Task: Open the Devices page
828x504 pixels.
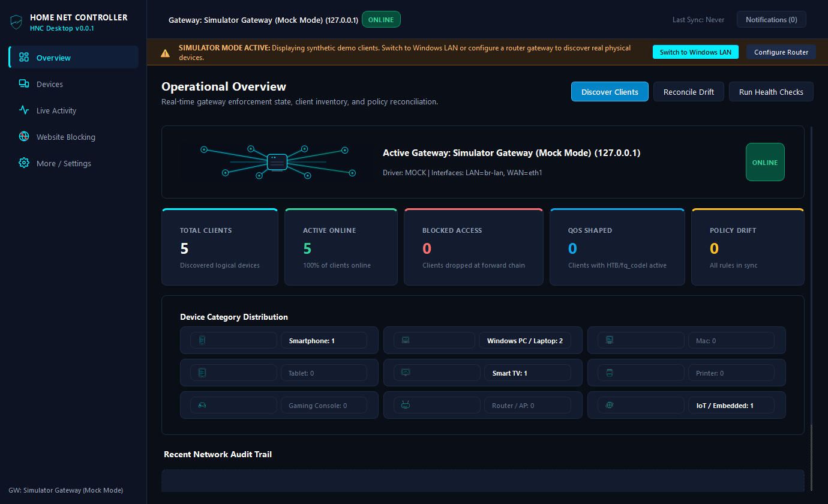Action: click(74, 84)
